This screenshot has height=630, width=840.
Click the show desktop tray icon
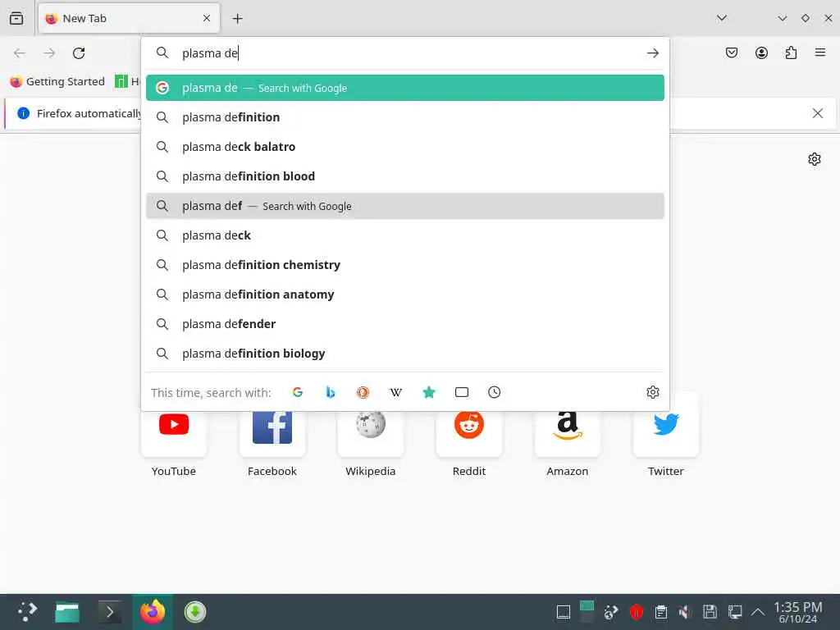pyautogui.click(x=563, y=612)
